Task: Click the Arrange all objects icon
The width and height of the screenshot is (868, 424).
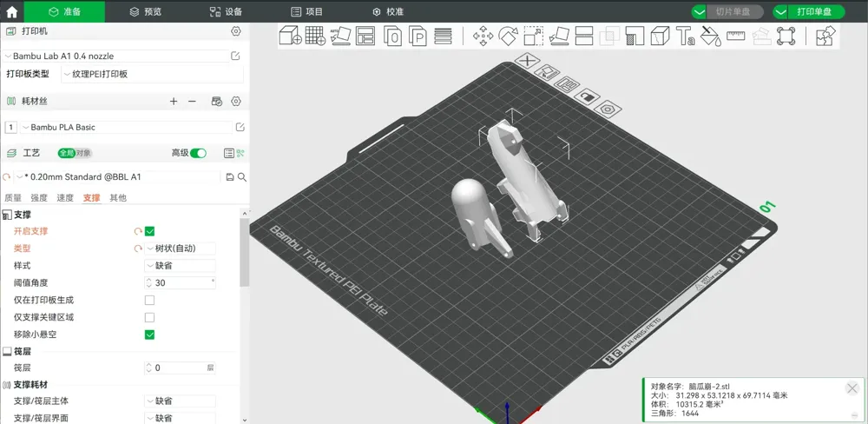Action: (x=365, y=36)
